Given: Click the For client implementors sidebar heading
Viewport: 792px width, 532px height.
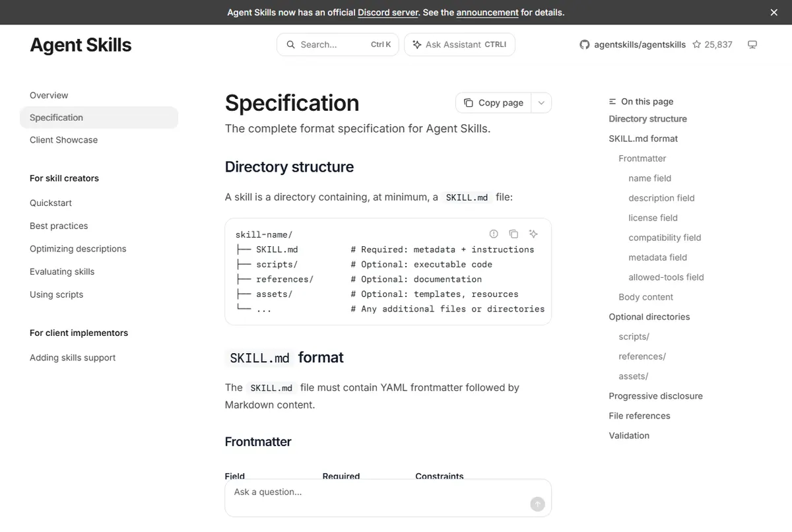Looking at the screenshot, I should (79, 333).
